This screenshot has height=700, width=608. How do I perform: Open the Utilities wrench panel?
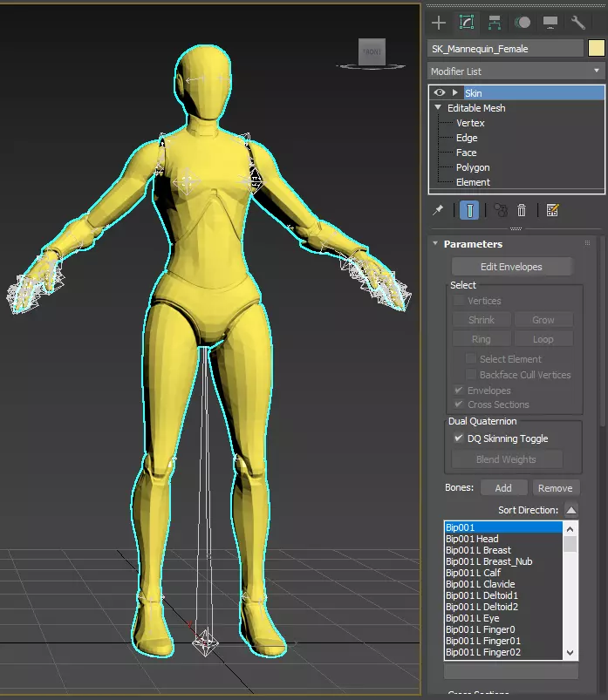click(577, 23)
